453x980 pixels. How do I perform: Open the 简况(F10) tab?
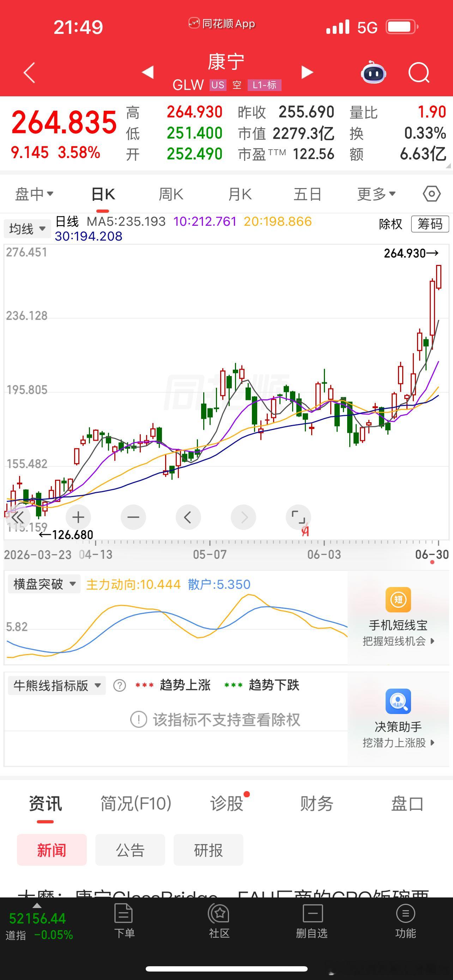[x=136, y=804]
